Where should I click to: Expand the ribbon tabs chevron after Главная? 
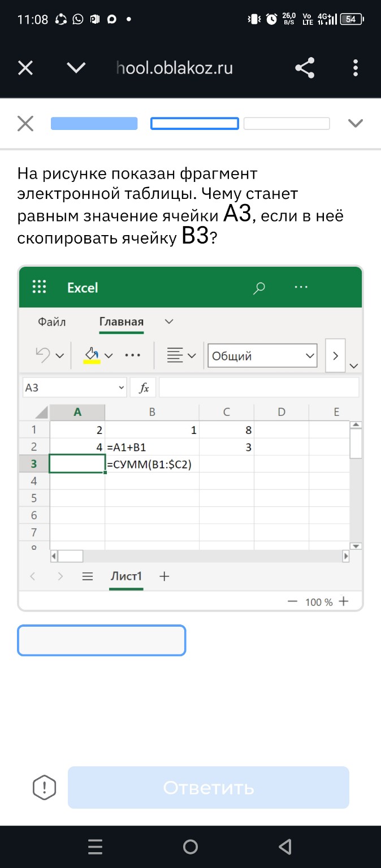click(168, 322)
